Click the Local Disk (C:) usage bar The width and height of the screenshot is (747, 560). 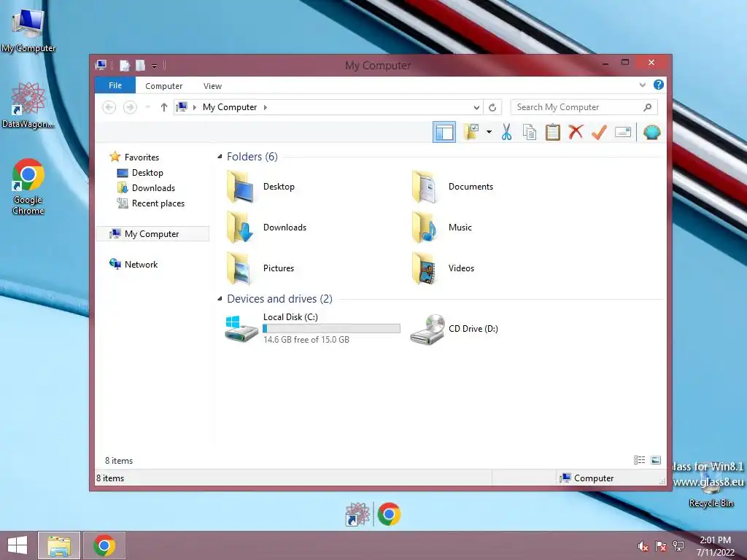[332, 329]
